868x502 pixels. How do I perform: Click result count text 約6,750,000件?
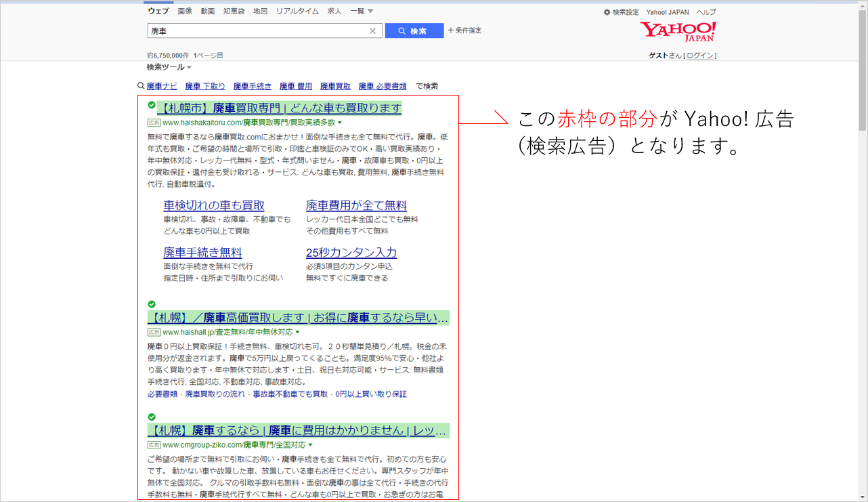(168, 56)
